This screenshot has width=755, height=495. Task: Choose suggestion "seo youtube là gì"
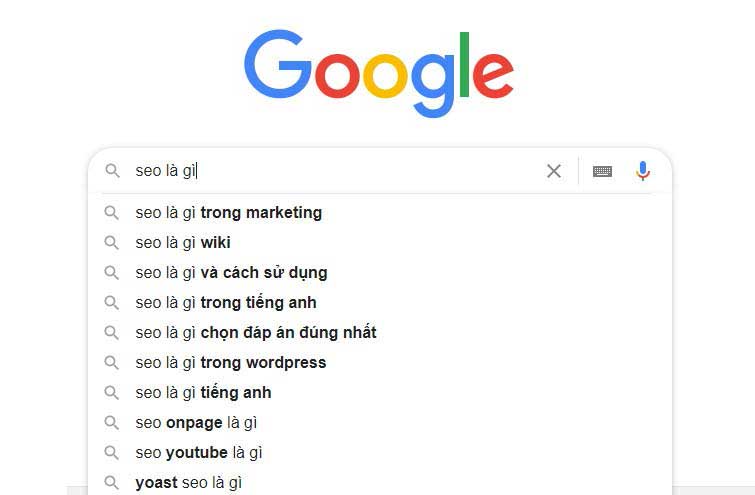point(199,453)
